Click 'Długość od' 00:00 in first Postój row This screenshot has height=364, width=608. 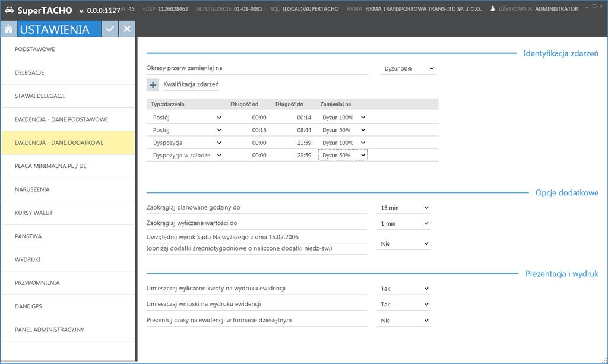[259, 118]
